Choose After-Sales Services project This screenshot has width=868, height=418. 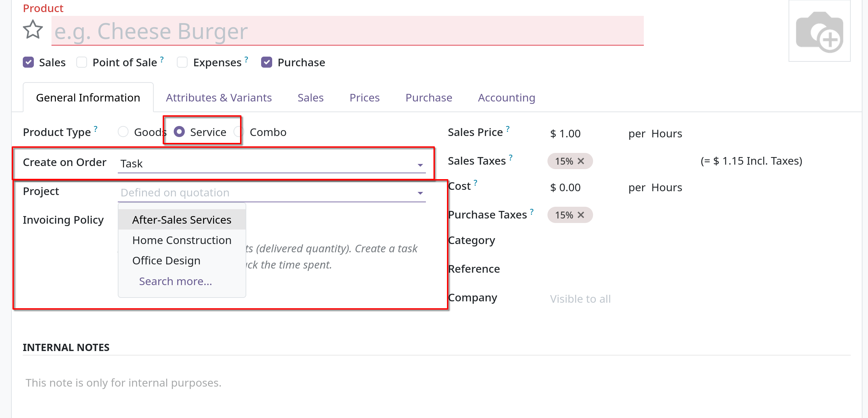(182, 220)
